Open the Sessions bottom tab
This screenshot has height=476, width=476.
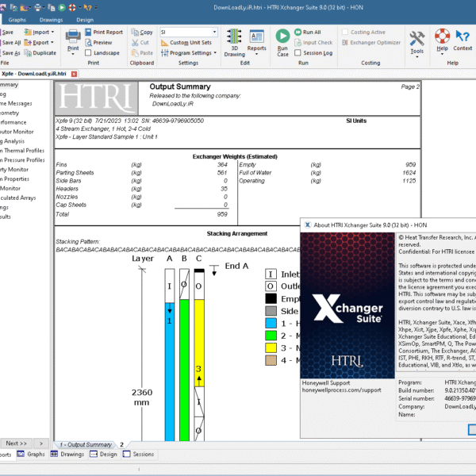click(x=138, y=454)
